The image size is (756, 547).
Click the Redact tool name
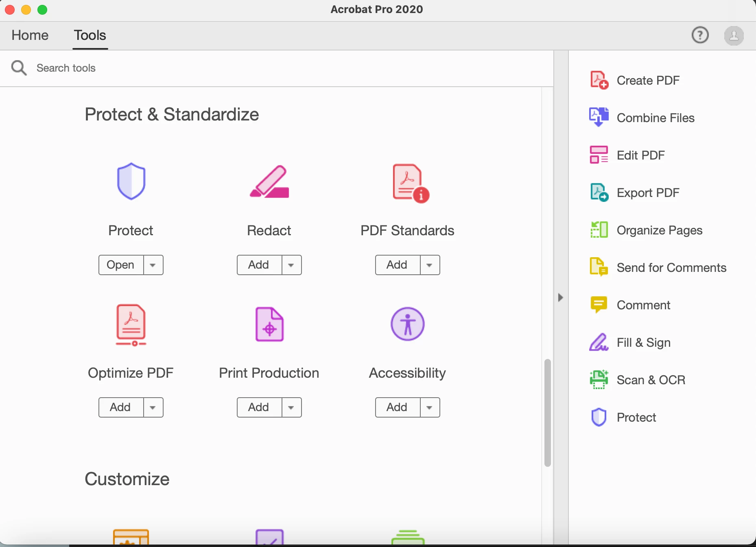point(269,230)
